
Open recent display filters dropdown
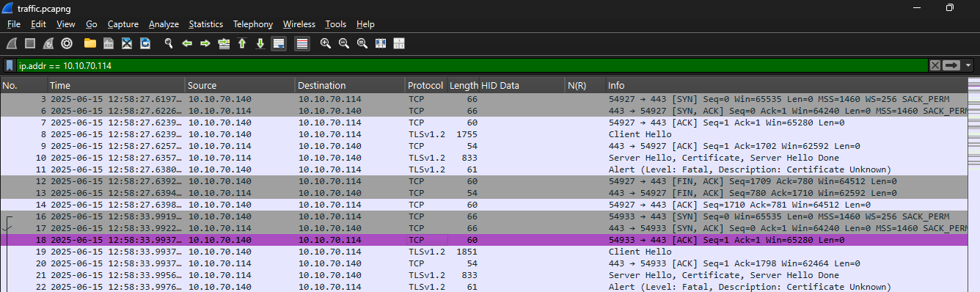click(969, 65)
